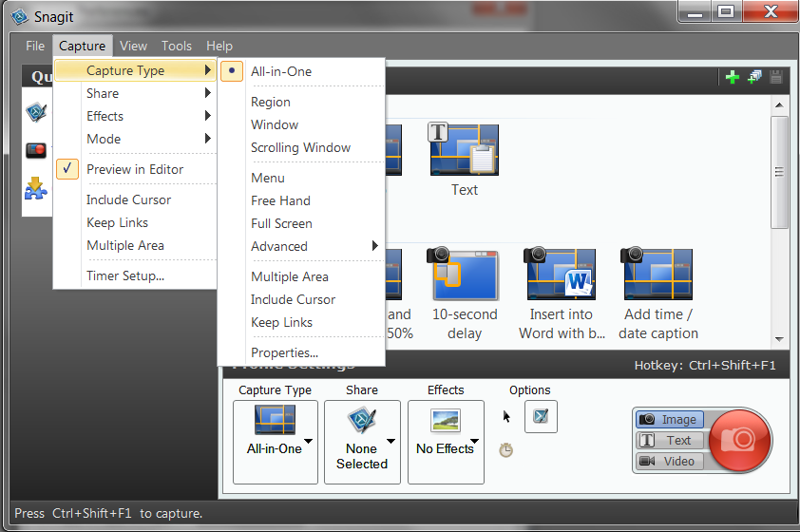Screen dimensions: 800x532
Task: Select 10-second delay profile
Action: pyautogui.click(x=465, y=294)
